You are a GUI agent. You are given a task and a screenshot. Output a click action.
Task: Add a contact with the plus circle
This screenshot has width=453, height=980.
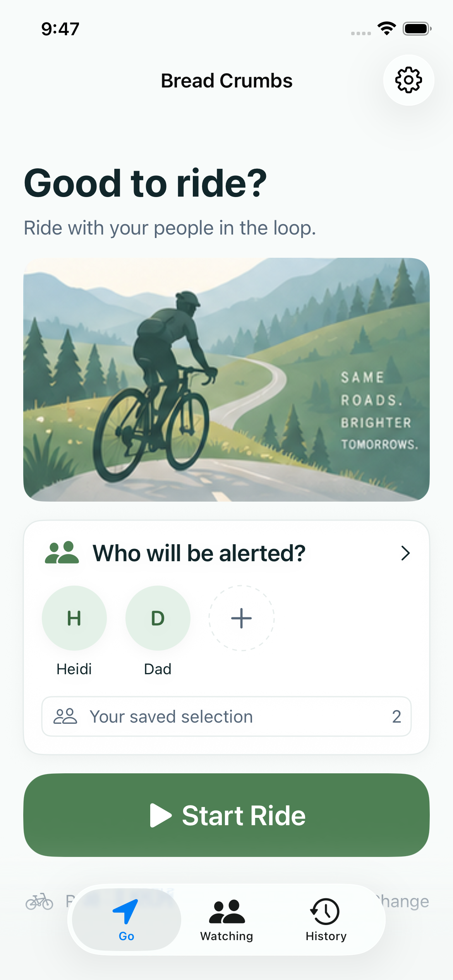click(242, 618)
